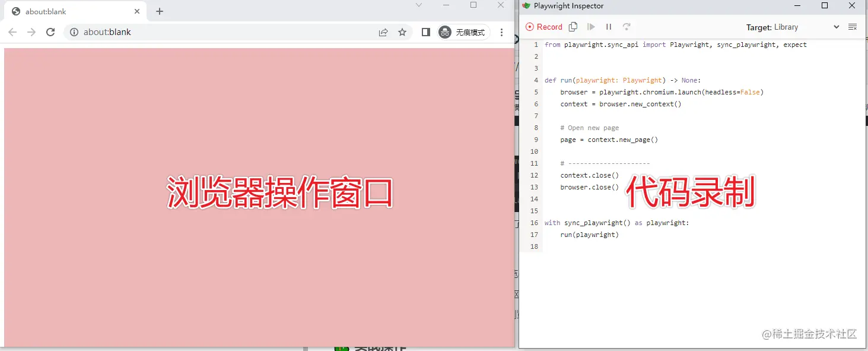This screenshot has height=351, width=868.
Task: Open the side panel icon in Chrome toolbar
Action: tap(425, 32)
